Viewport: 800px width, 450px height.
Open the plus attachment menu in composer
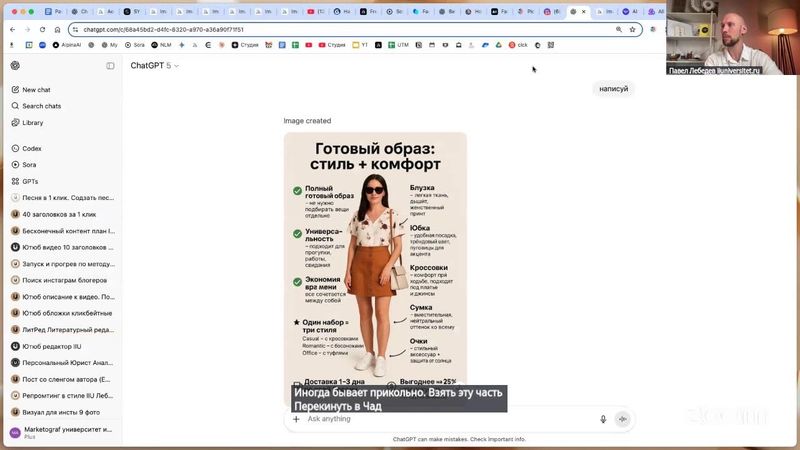296,419
